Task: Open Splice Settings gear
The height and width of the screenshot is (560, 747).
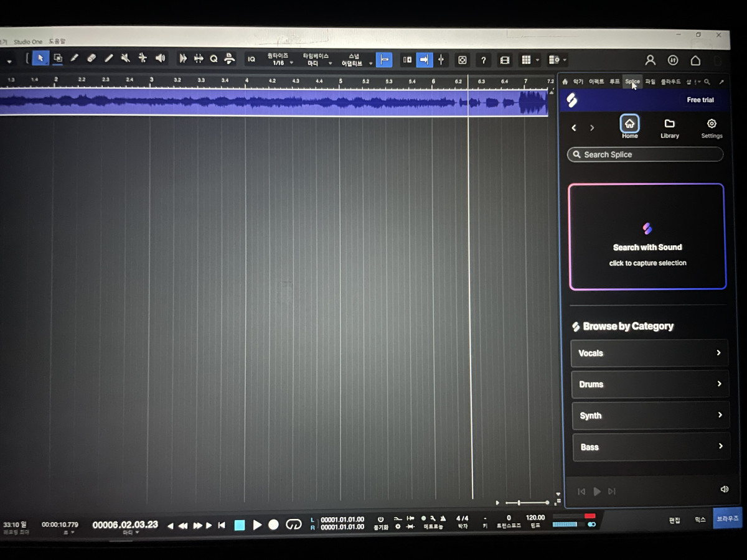Action: click(712, 128)
